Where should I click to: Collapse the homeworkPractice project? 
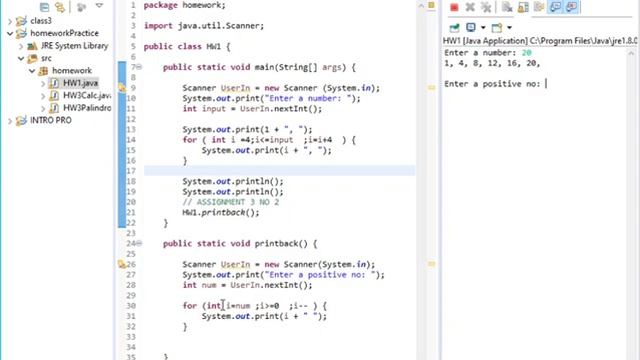[x=10, y=33]
